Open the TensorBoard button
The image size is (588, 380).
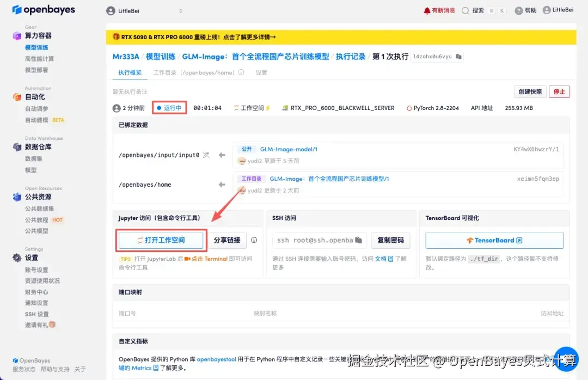[494, 240]
